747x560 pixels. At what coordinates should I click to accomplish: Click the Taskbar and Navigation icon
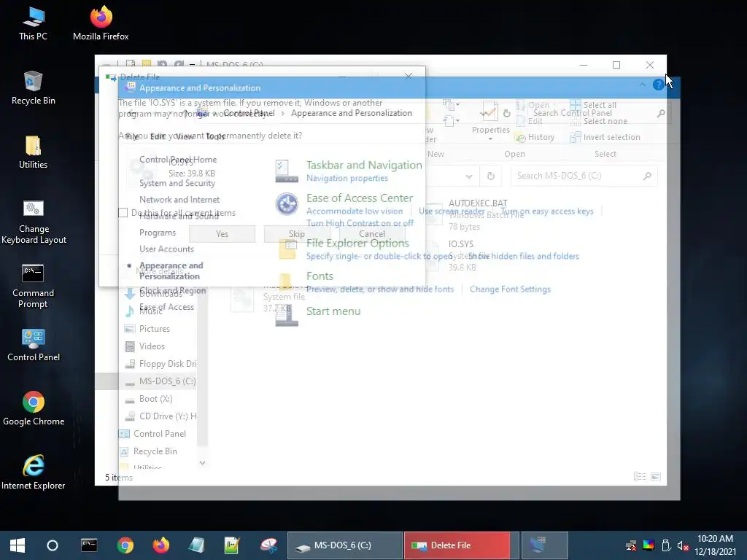point(287,171)
